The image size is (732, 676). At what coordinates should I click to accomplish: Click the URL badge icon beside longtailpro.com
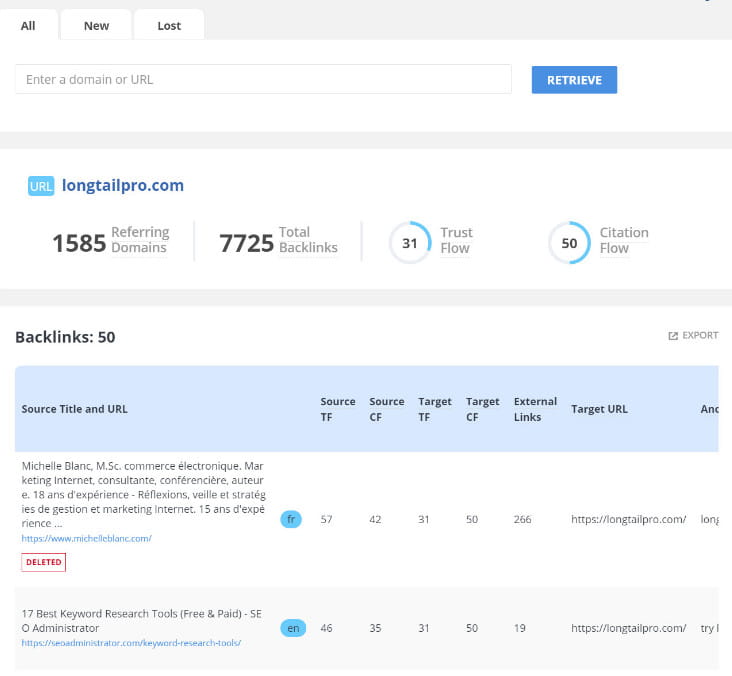click(x=41, y=186)
